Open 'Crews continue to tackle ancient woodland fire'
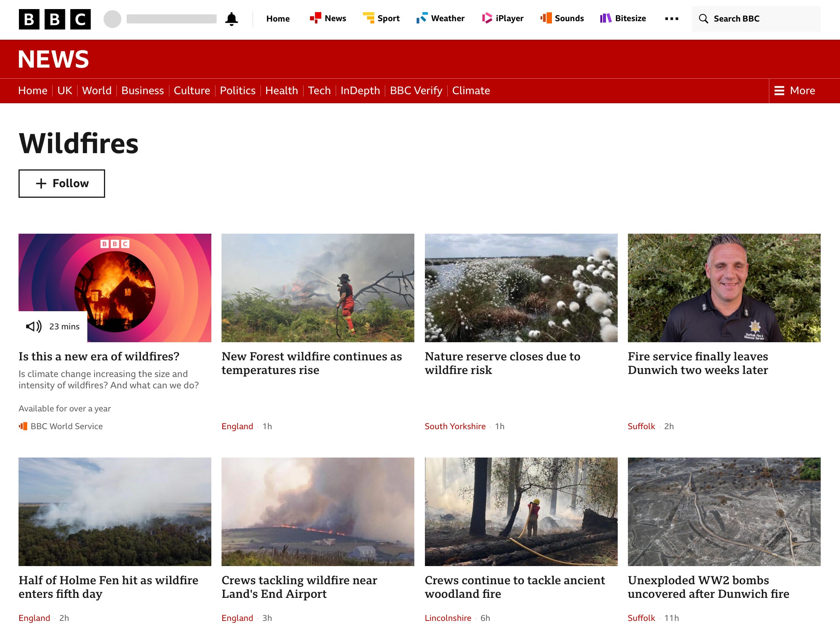Viewport: 840px width, 633px height. [x=515, y=587]
